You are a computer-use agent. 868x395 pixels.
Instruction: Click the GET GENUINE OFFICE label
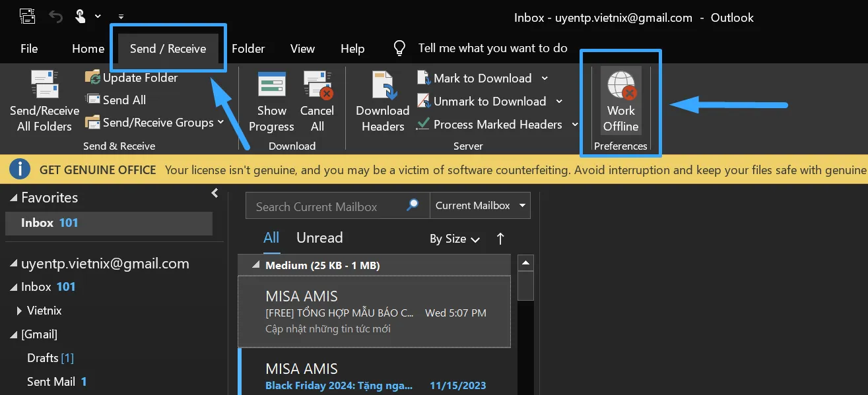point(98,170)
